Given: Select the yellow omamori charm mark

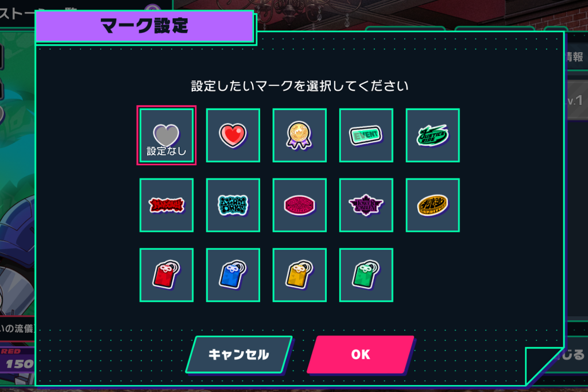Looking at the screenshot, I should click(x=300, y=275).
